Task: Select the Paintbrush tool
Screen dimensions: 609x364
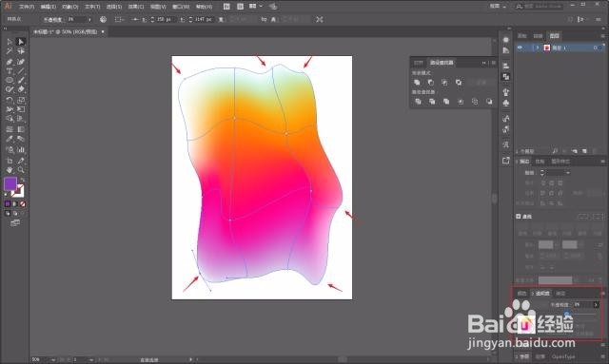Action: [x=21, y=81]
